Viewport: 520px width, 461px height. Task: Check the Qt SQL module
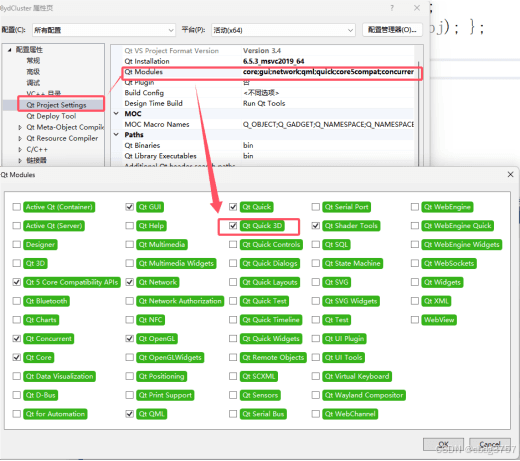tap(315, 245)
